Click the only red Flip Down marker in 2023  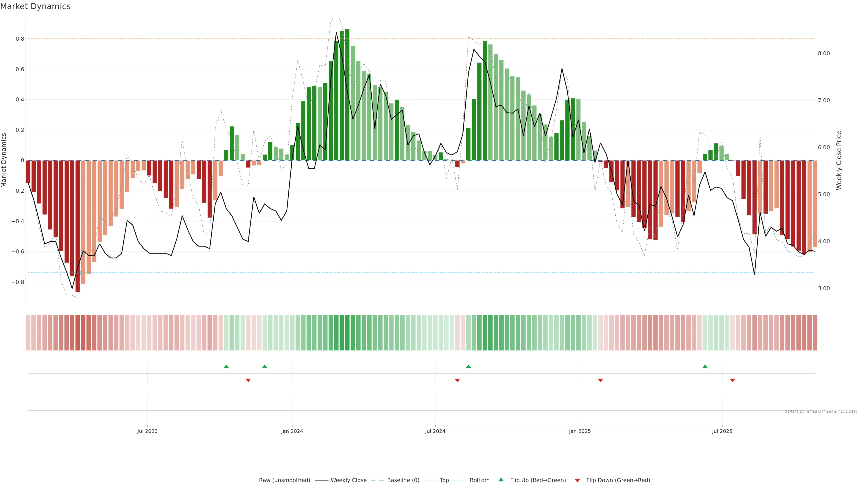click(x=248, y=380)
